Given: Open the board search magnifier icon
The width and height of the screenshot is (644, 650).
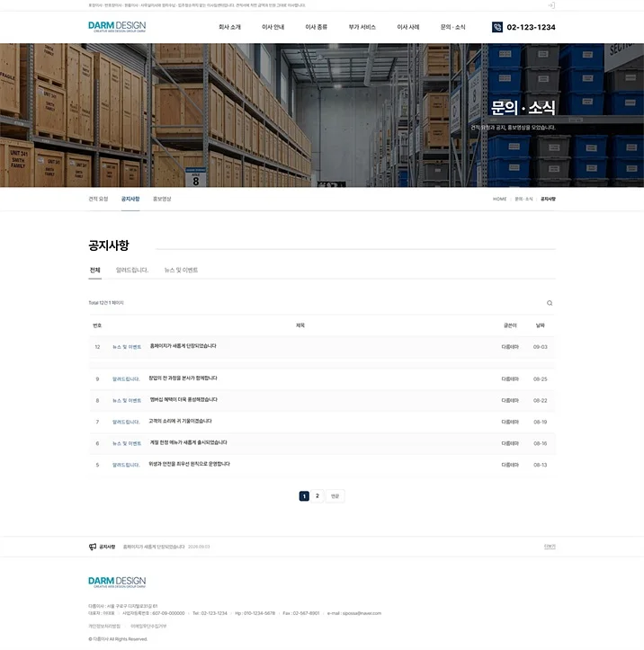Looking at the screenshot, I should click(x=550, y=303).
